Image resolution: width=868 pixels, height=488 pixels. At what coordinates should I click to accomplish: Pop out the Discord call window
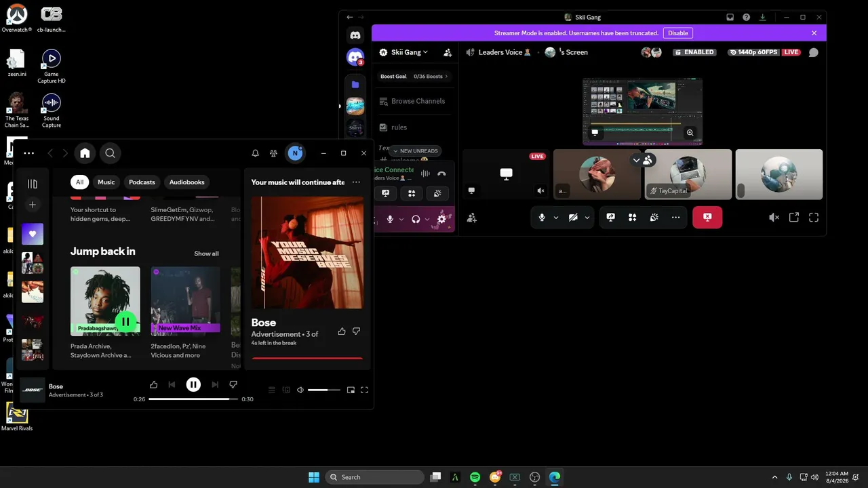point(794,218)
